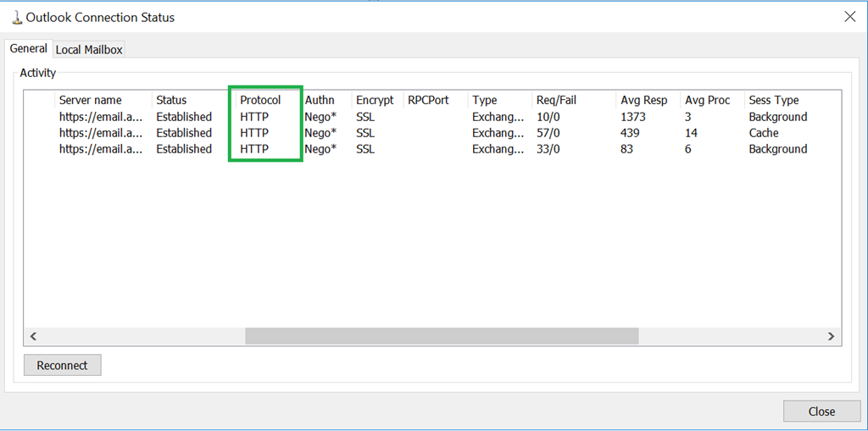The width and height of the screenshot is (868, 431).
Task: Click the Req/Fail column header
Action: tap(574, 100)
